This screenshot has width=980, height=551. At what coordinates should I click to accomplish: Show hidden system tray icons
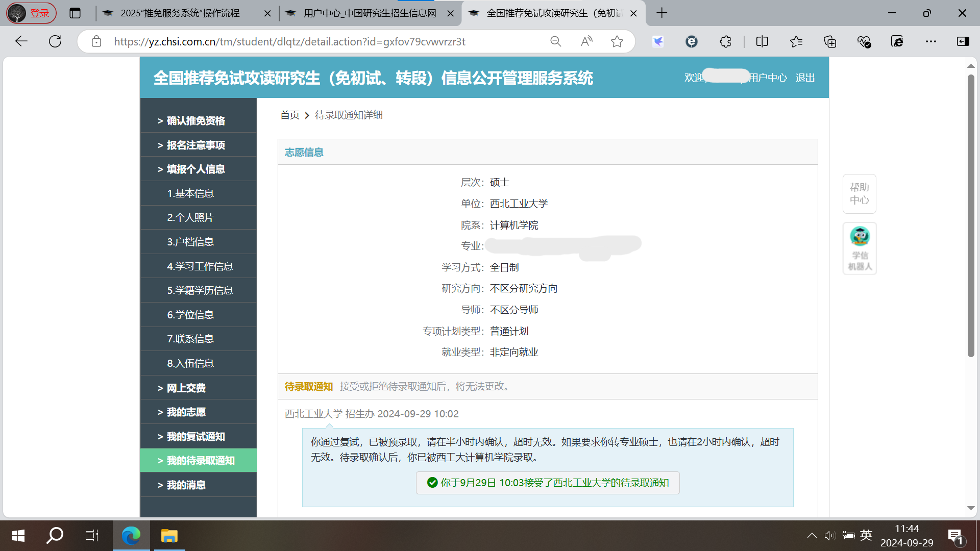(812, 535)
